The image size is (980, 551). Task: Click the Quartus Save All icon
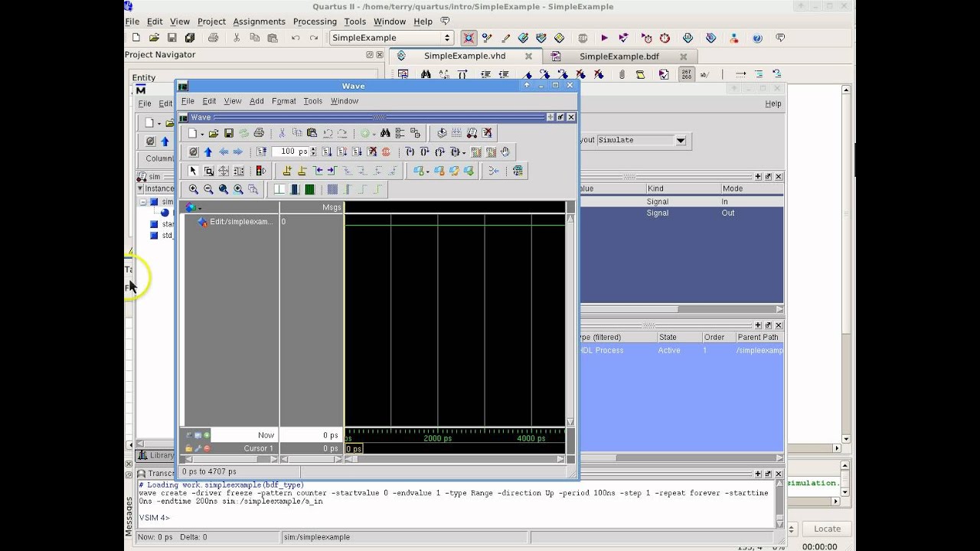tap(190, 37)
